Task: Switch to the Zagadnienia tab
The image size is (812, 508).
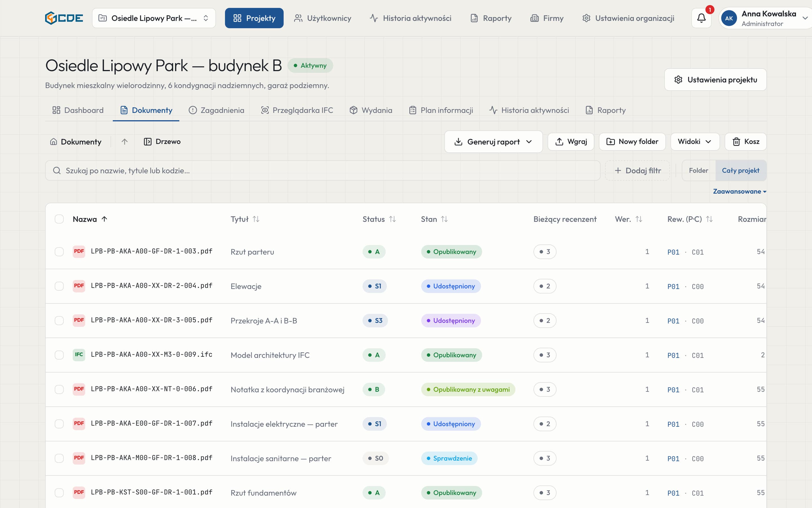Action: coord(217,110)
